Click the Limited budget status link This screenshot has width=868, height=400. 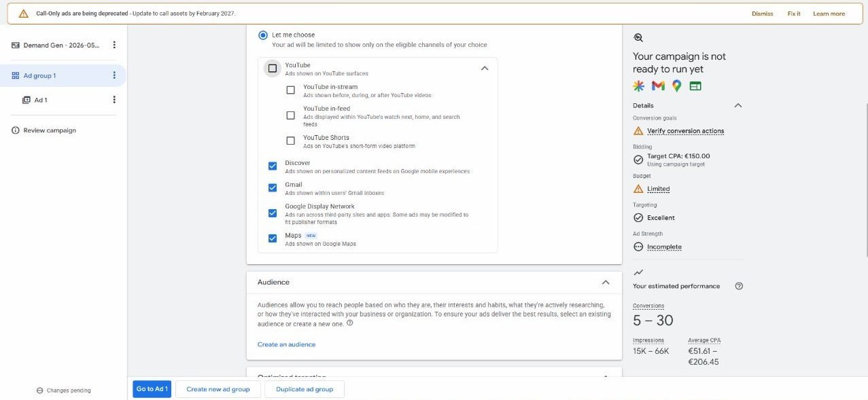coord(658,189)
